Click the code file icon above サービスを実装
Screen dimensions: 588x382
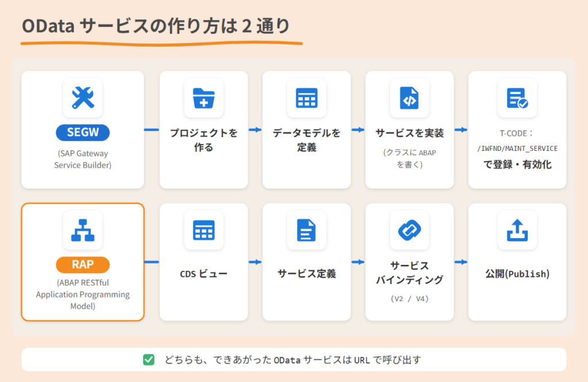tap(409, 98)
